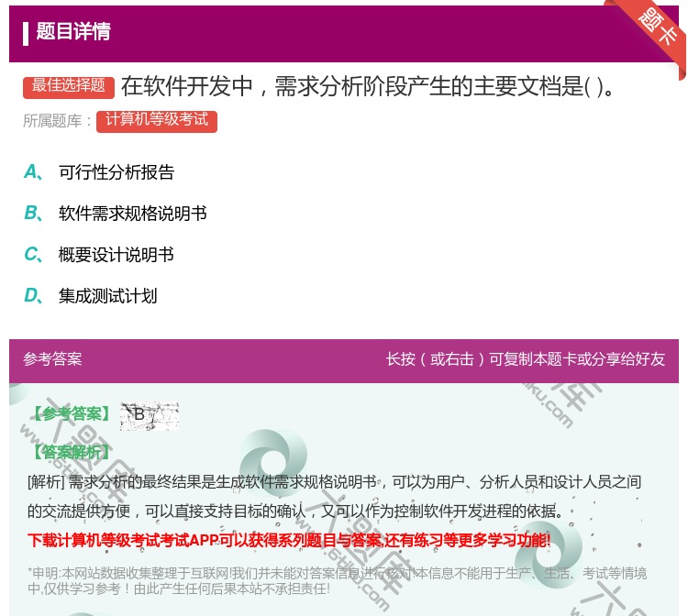Click the red 下载计算机等级考试考试APP promo link
The image size is (688, 616).
tap(289, 540)
